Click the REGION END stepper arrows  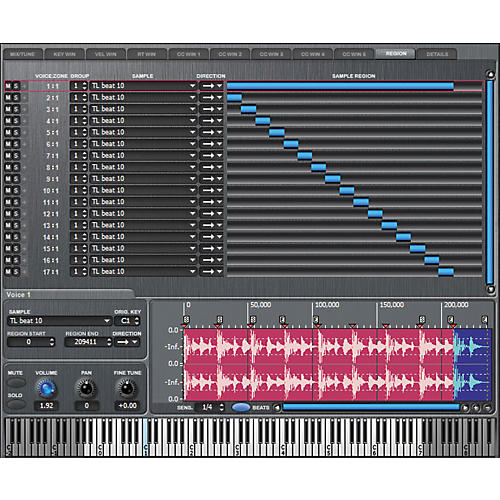point(109,342)
